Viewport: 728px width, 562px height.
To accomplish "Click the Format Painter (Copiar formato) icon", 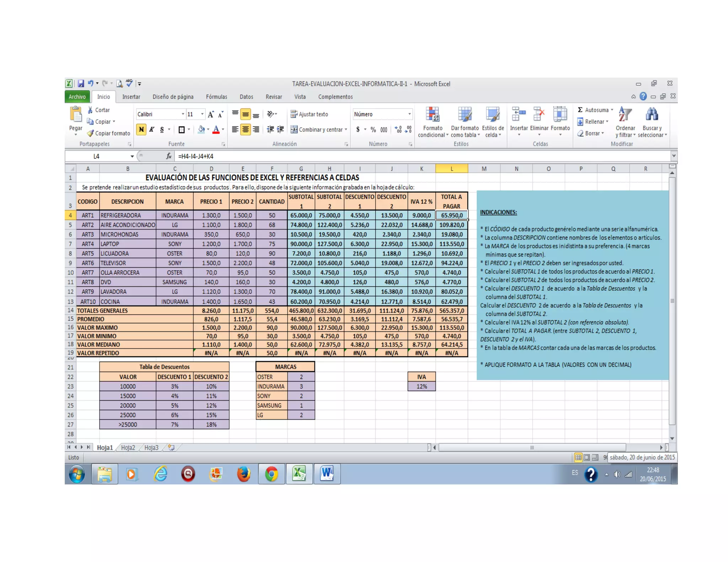I will [91, 133].
